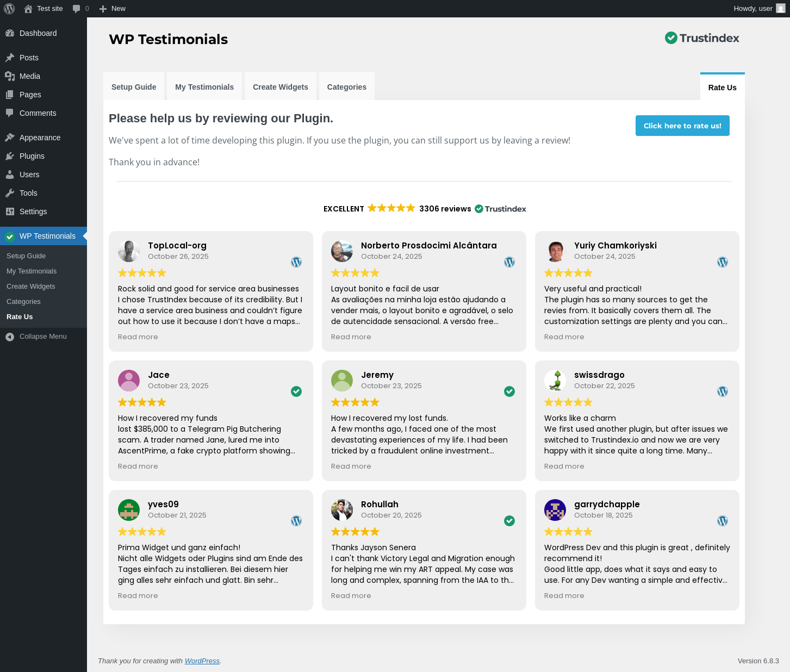Read more of yves09's review

click(x=138, y=596)
